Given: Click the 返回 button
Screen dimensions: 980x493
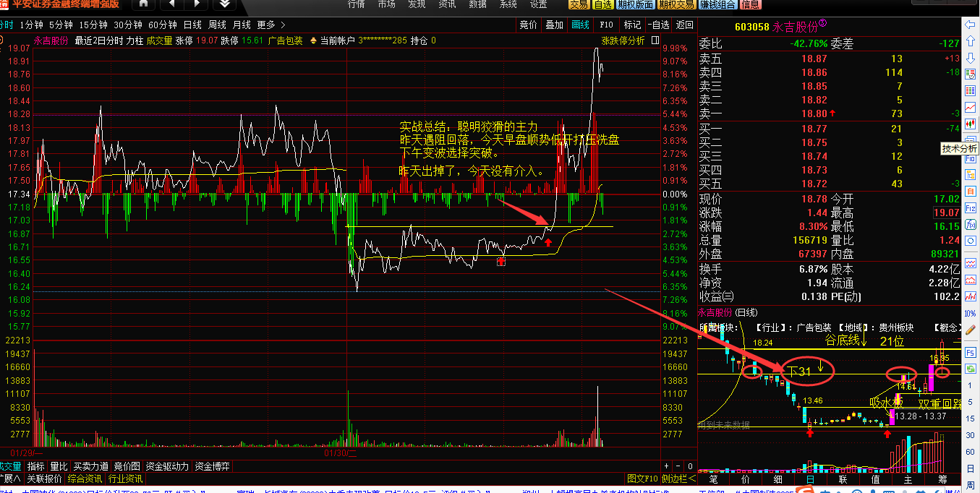Looking at the screenshot, I should coord(684,25).
